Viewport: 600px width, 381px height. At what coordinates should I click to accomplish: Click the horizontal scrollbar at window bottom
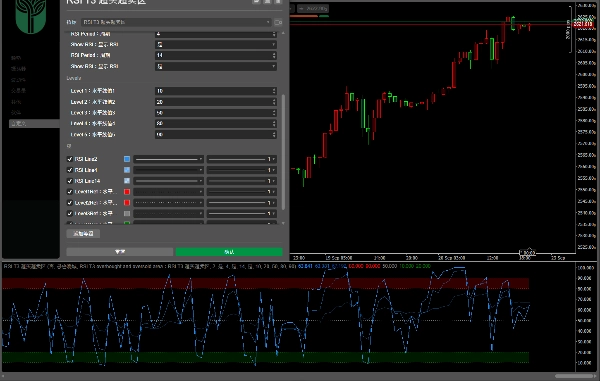tap(575, 376)
